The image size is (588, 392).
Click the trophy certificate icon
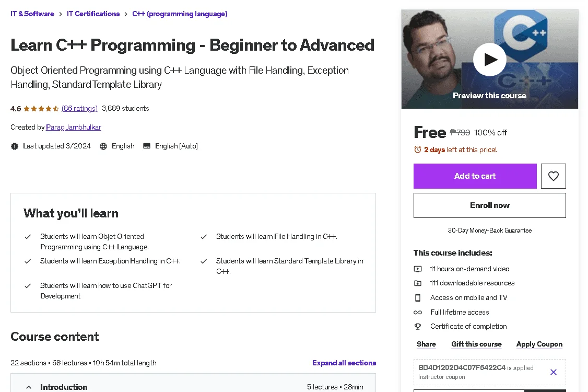click(x=417, y=327)
